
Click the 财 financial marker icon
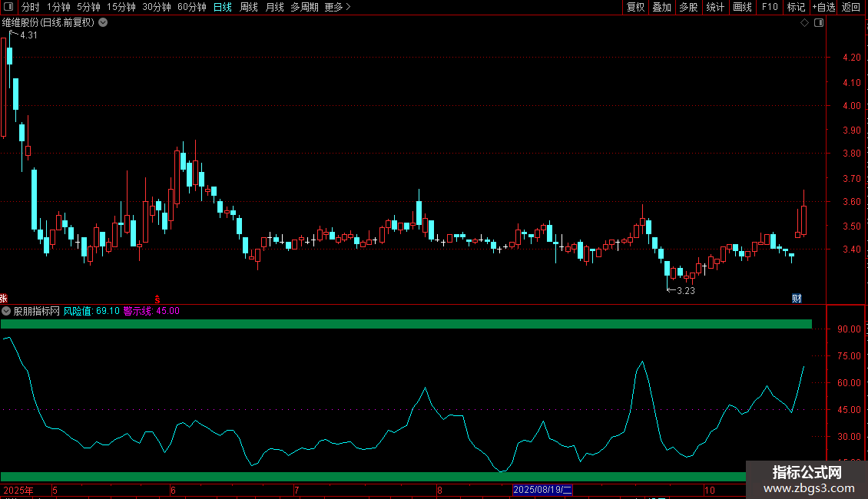point(797,298)
